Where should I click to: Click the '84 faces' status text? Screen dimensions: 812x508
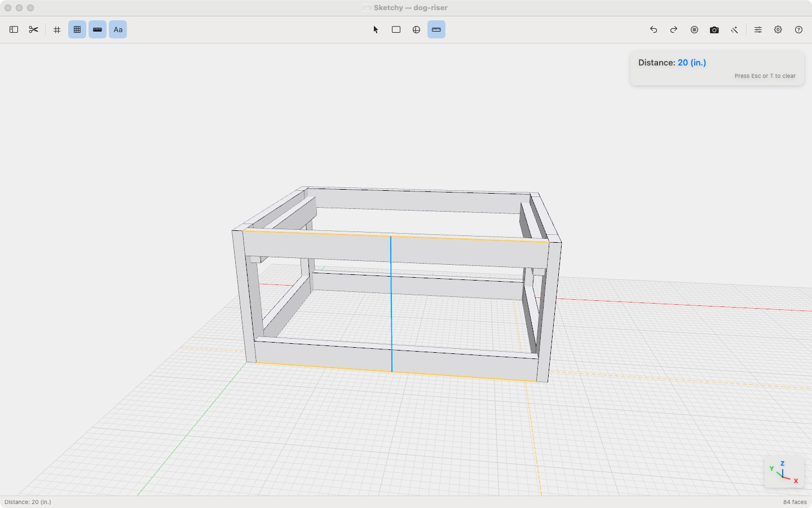pos(795,502)
